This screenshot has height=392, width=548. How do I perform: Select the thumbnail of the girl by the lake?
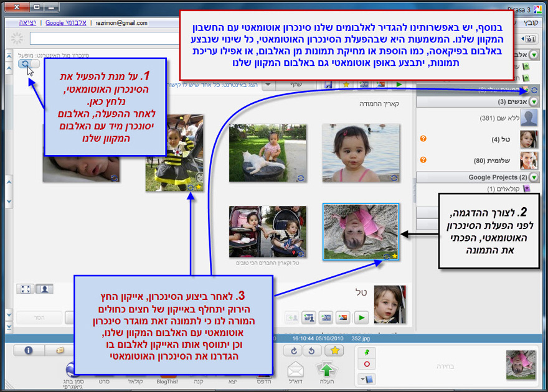pyautogui.click(x=361, y=152)
